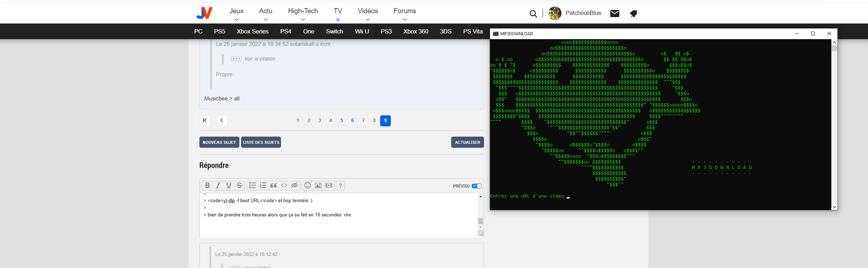
Task: Expand the Jeux menu chevron
Action: 236,20
